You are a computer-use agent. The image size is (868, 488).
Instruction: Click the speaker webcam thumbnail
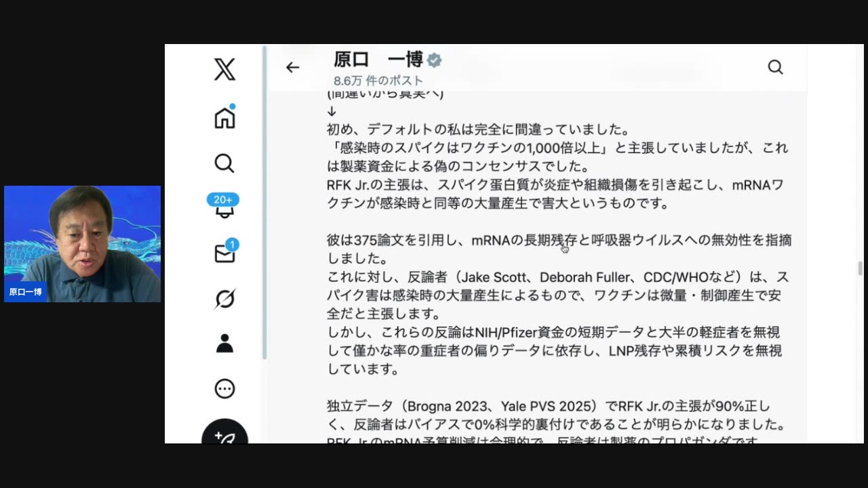point(82,244)
